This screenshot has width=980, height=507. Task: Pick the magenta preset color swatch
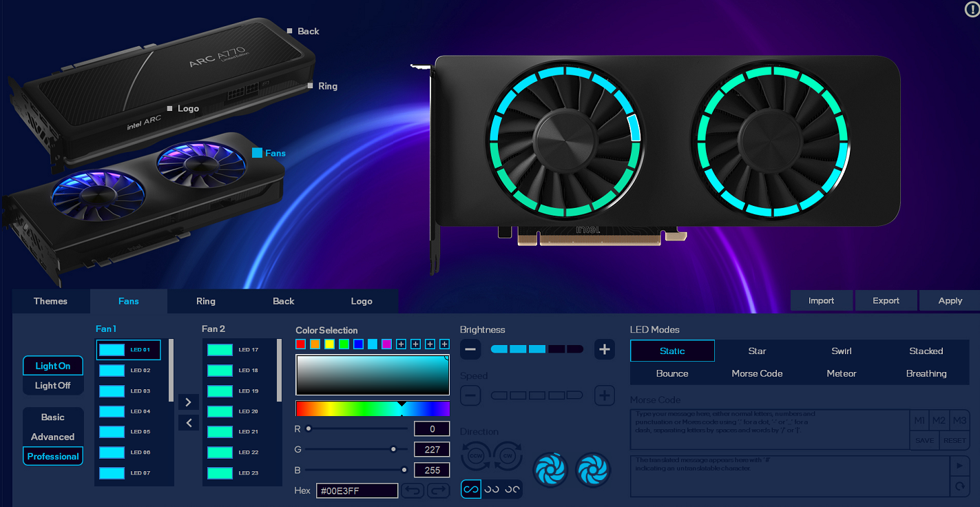[x=387, y=344]
